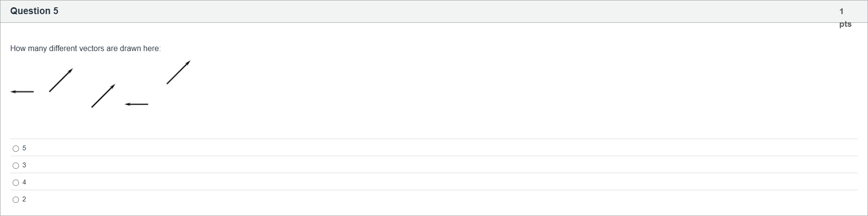Choose the radio button for answer 4
Screen dimensions: 868x216
click(16, 183)
